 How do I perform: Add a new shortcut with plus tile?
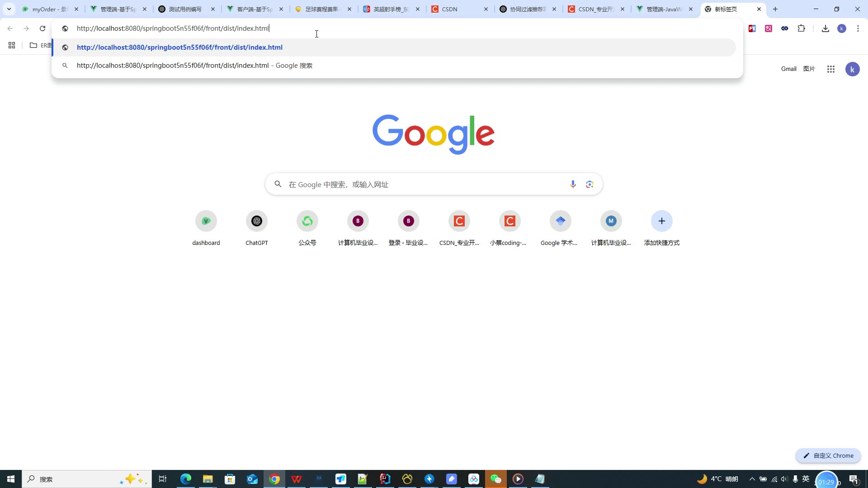coord(661,221)
